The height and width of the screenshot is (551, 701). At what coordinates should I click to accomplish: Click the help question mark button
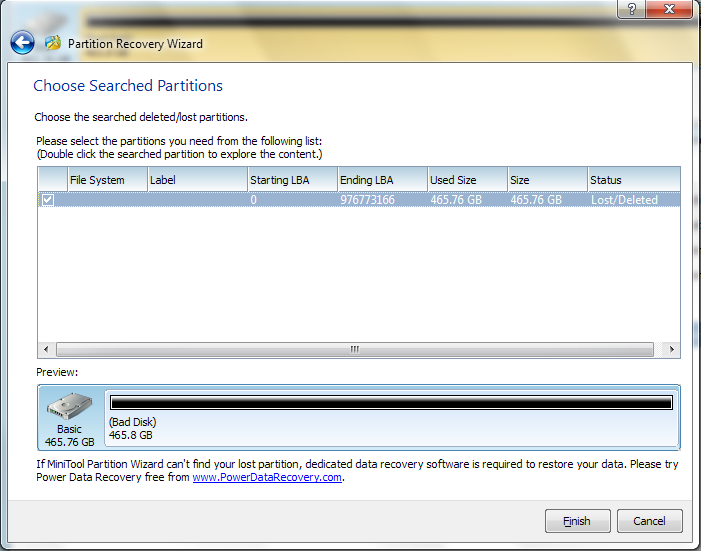(x=631, y=9)
